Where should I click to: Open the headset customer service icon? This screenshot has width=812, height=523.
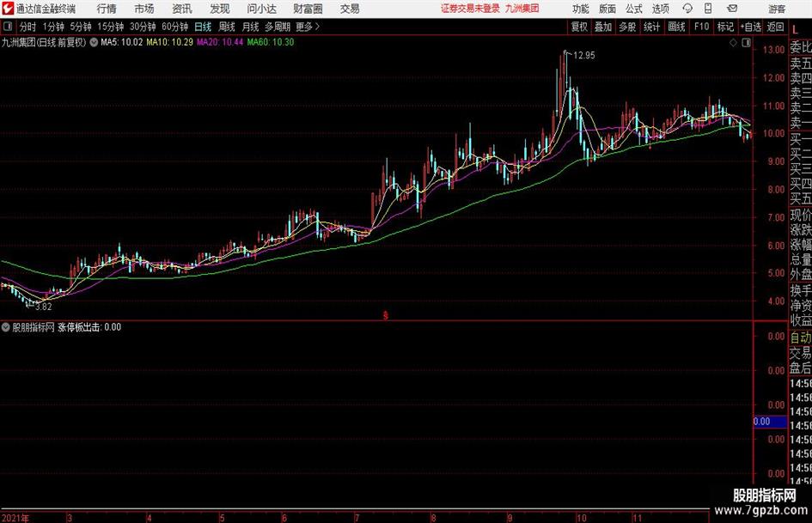click(687, 9)
